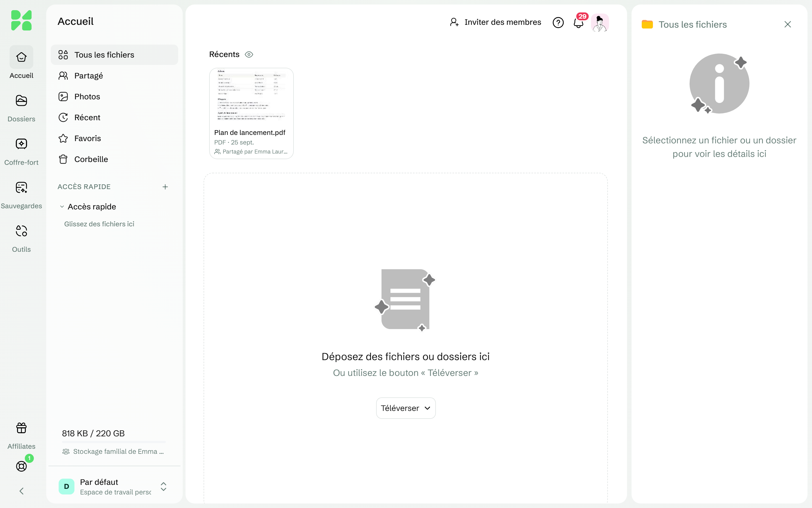The image size is (812, 508).
Task: Click the Glissez des fichiers ici placeholder
Action: pyautogui.click(x=99, y=224)
